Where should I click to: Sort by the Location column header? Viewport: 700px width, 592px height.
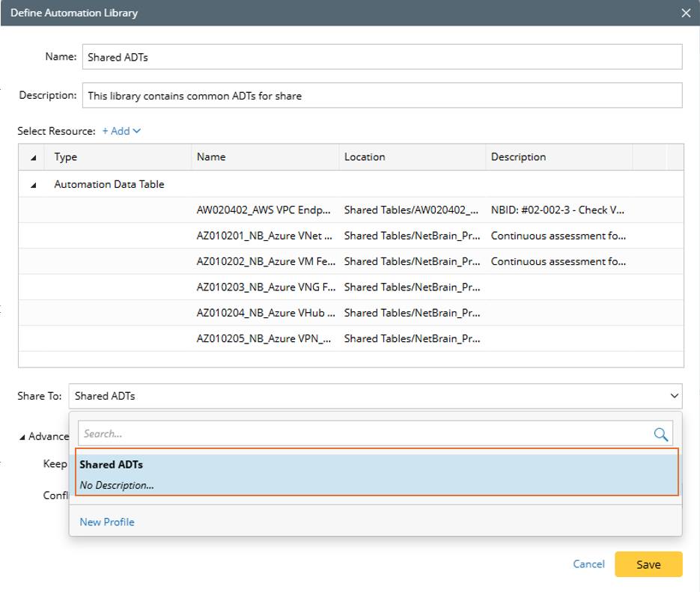tap(365, 157)
